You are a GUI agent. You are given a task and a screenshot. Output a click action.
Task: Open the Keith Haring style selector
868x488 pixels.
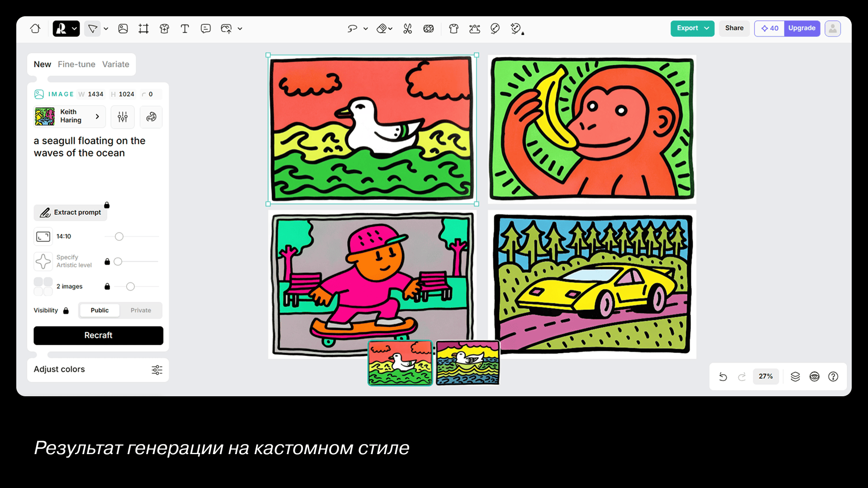pos(69,117)
